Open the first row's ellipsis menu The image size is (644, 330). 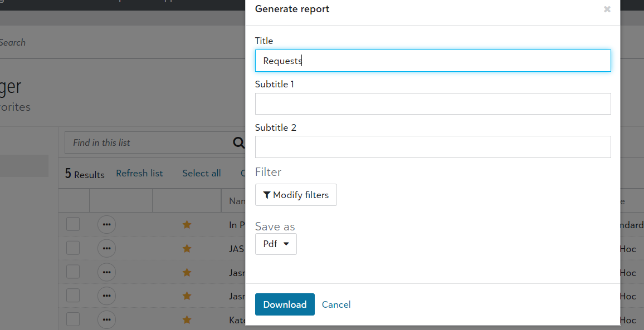pyautogui.click(x=106, y=225)
